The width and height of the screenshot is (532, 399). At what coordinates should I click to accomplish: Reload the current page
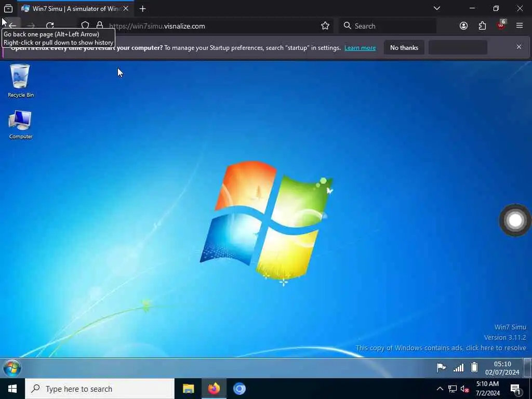click(x=50, y=26)
